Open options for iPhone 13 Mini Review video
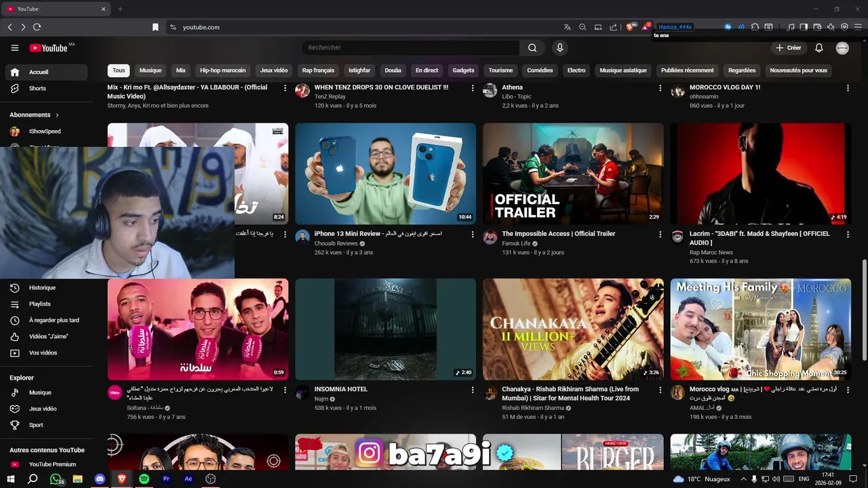The width and height of the screenshot is (868, 488). 473,234
